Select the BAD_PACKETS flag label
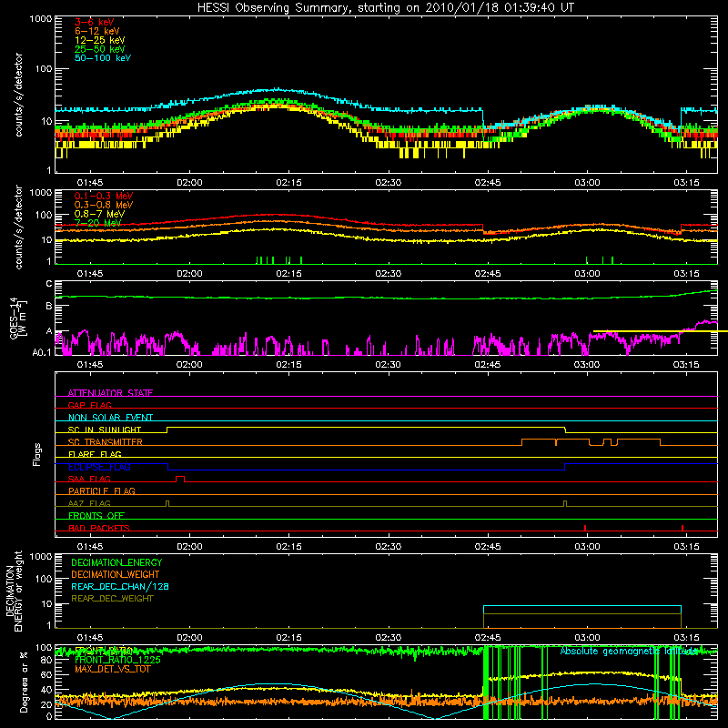The width and height of the screenshot is (728, 728). pyautogui.click(x=99, y=528)
